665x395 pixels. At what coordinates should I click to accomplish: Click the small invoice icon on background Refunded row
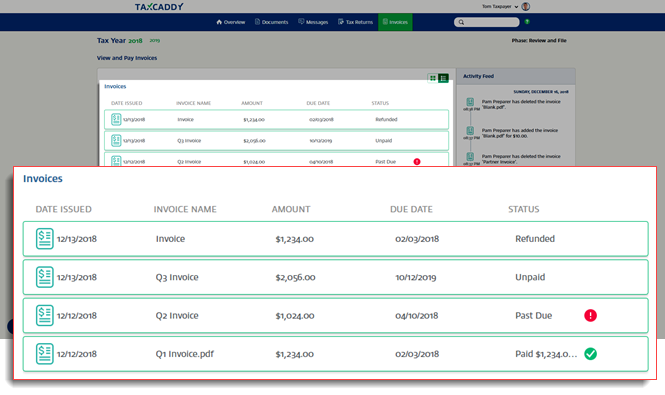(x=116, y=119)
